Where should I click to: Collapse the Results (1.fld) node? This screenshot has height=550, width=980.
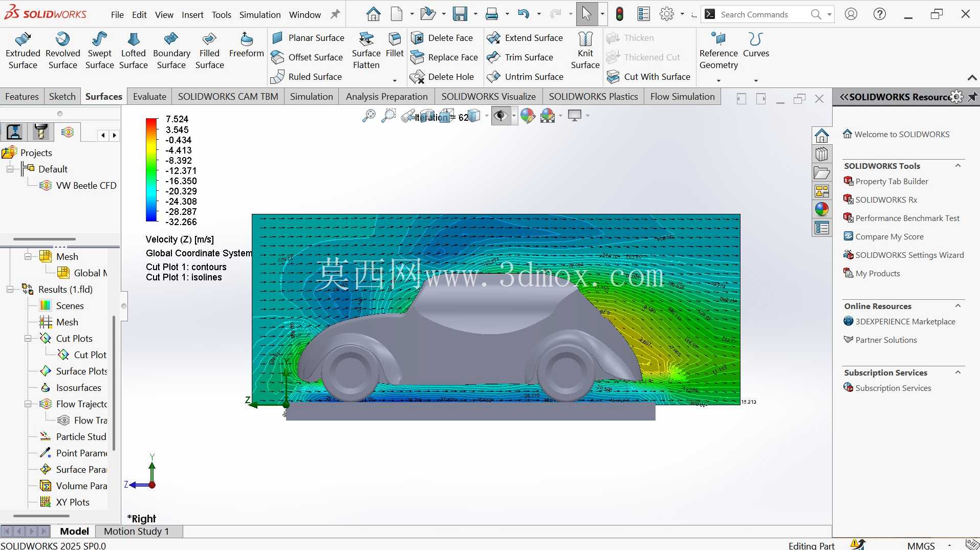pos(10,290)
